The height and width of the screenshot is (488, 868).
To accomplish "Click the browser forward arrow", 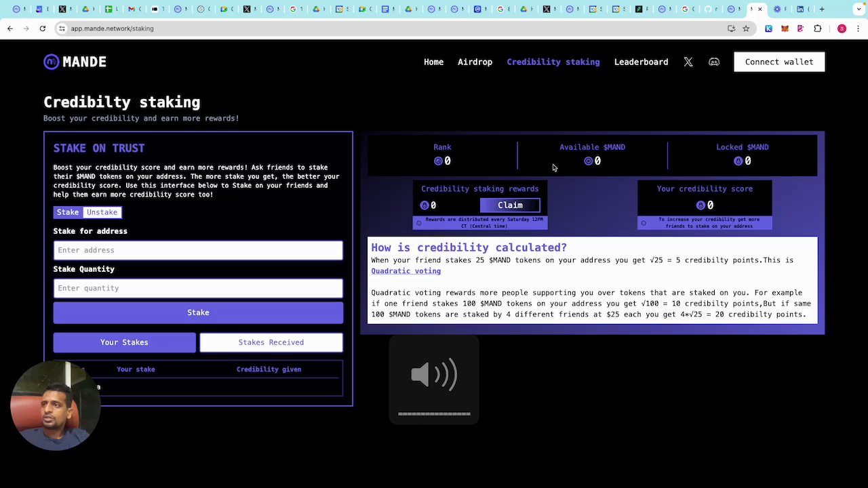I will coord(26,28).
